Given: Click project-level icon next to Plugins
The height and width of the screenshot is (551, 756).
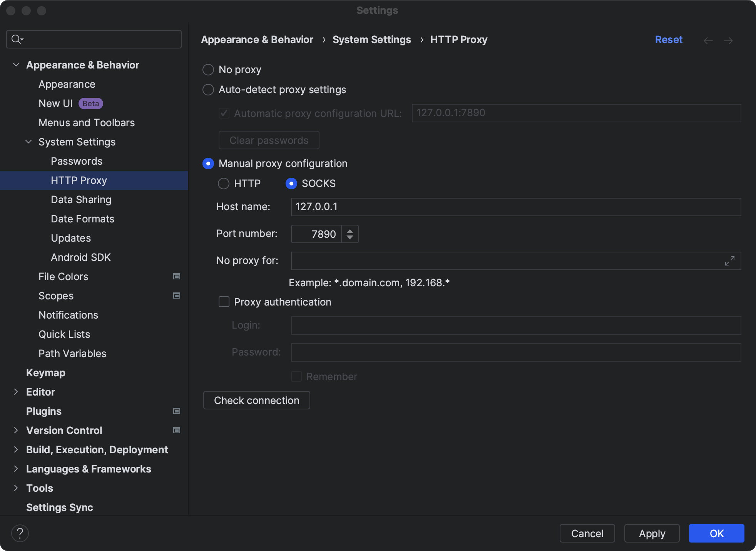Looking at the screenshot, I should pos(177,411).
